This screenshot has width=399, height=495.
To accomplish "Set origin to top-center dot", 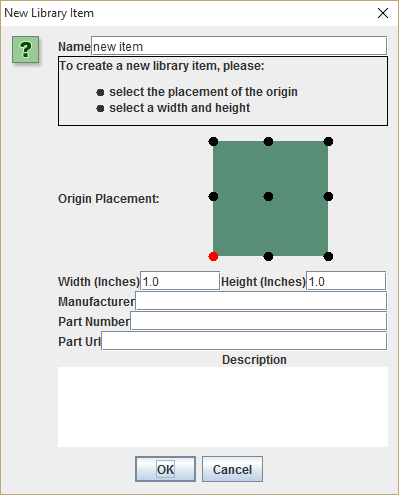I will pyautogui.click(x=268, y=142).
